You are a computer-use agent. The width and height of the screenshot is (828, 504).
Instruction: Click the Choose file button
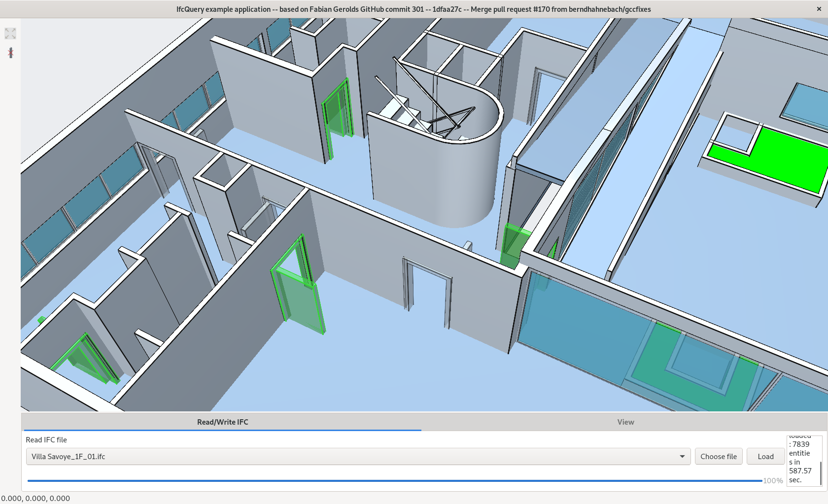point(719,456)
